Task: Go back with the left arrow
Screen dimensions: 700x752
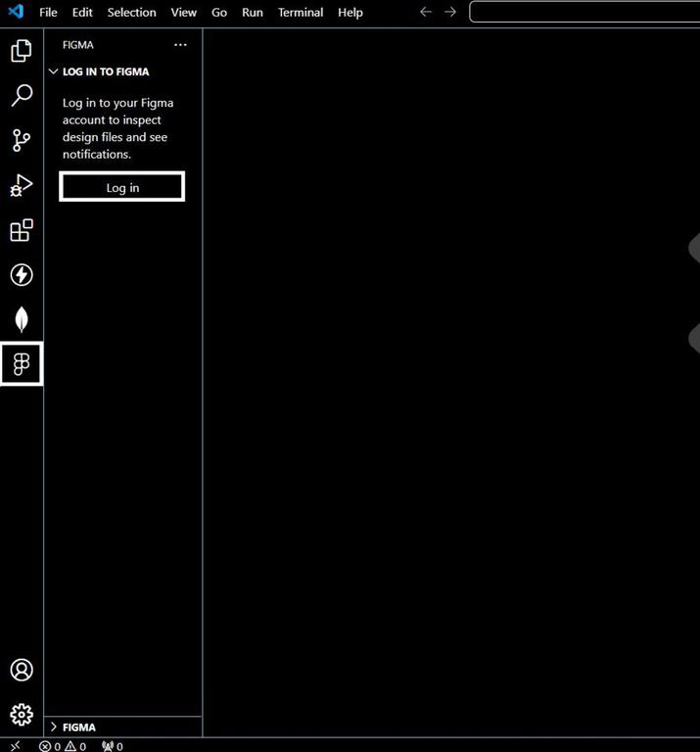Action: [426, 12]
